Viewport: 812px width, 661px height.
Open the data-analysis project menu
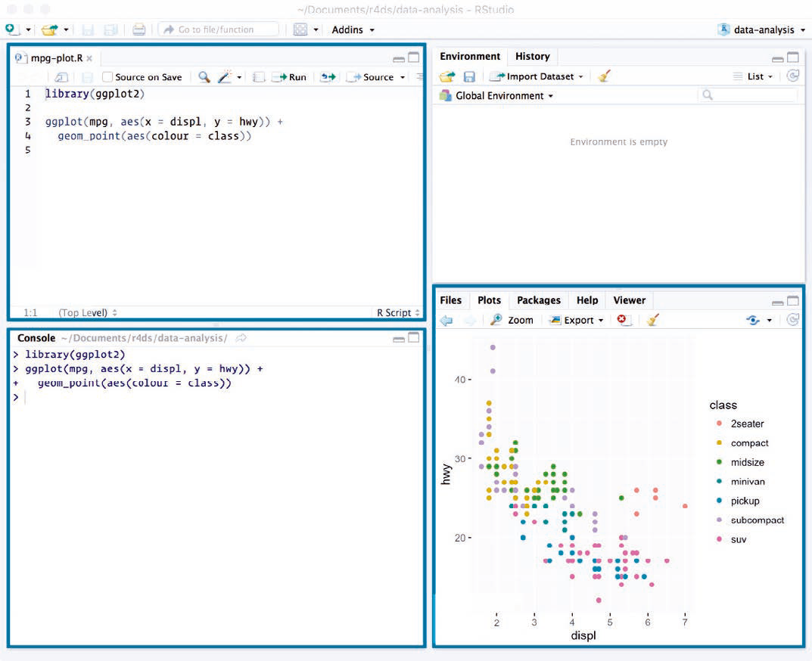(x=761, y=29)
